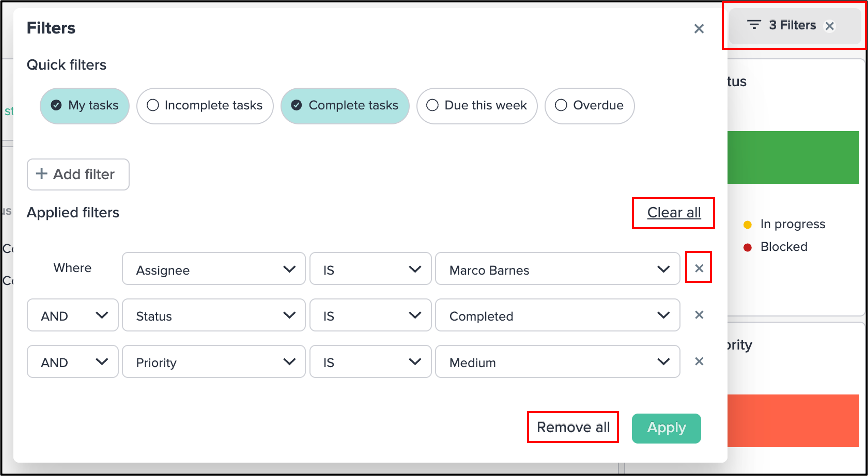Click the green status chart bar
The image size is (868, 476).
[793, 157]
